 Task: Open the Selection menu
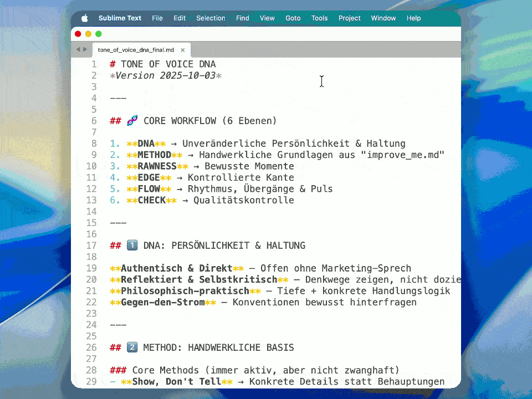[x=211, y=18]
